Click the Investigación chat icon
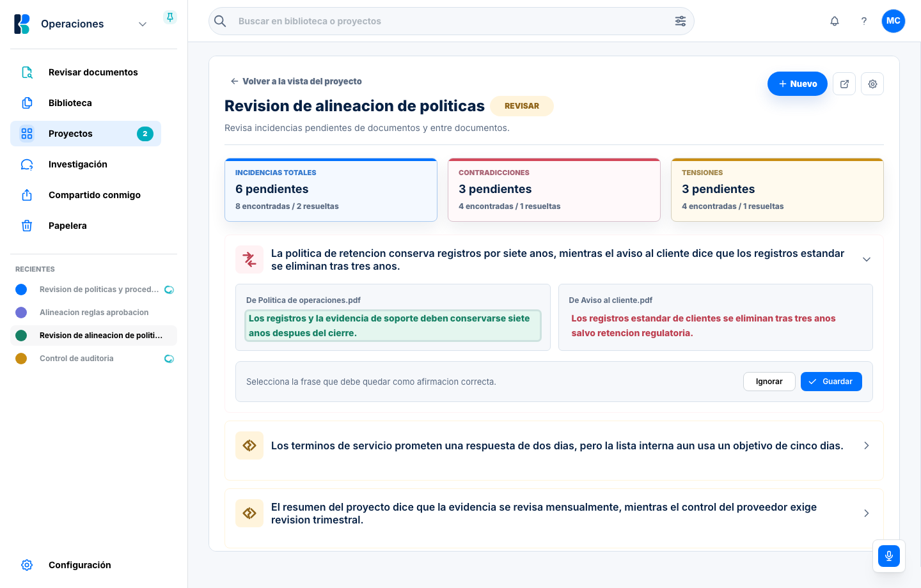This screenshot has width=921, height=588. click(x=27, y=164)
